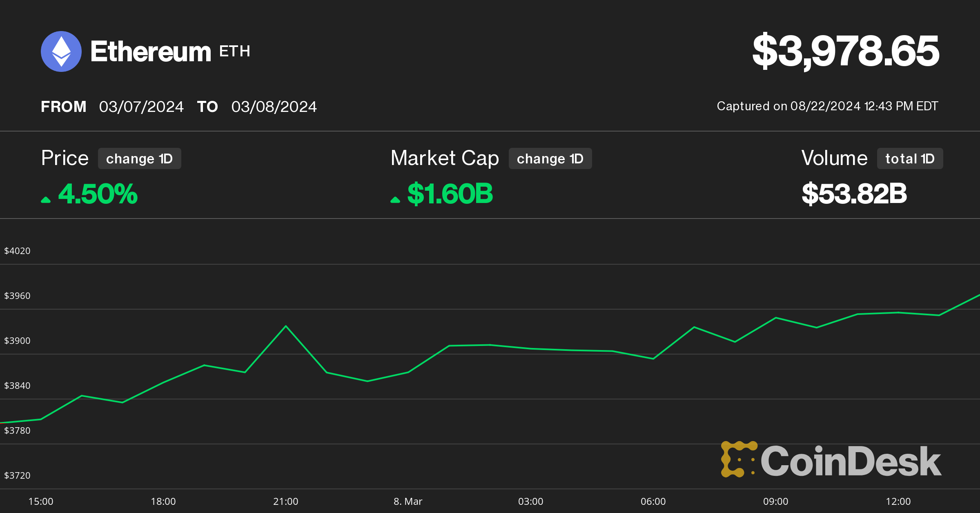Screen dimensions: 980x513
Task: Click the chart peak at 21:00
Action: pyautogui.click(x=286, y=326)
